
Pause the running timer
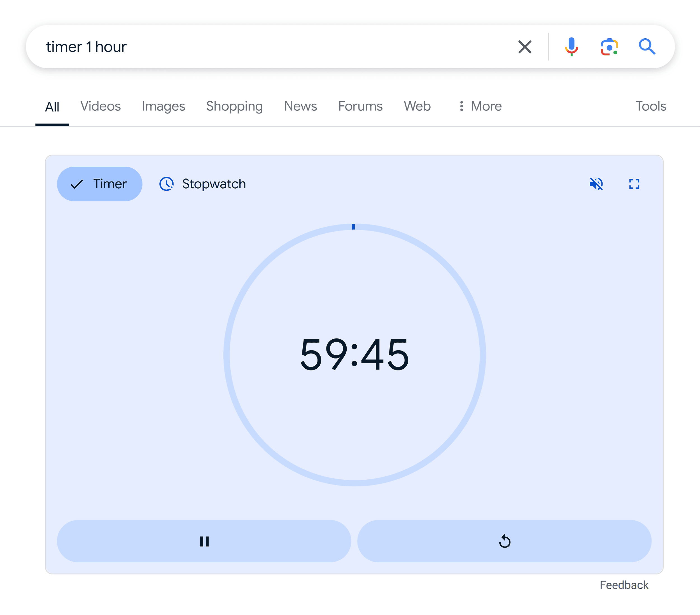pos(204,541)
